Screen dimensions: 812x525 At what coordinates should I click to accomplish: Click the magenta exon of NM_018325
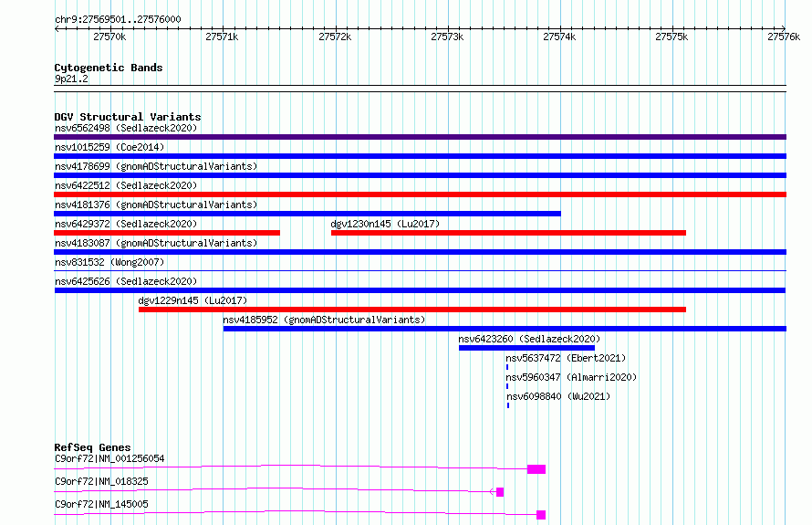[x=500, y=492]
